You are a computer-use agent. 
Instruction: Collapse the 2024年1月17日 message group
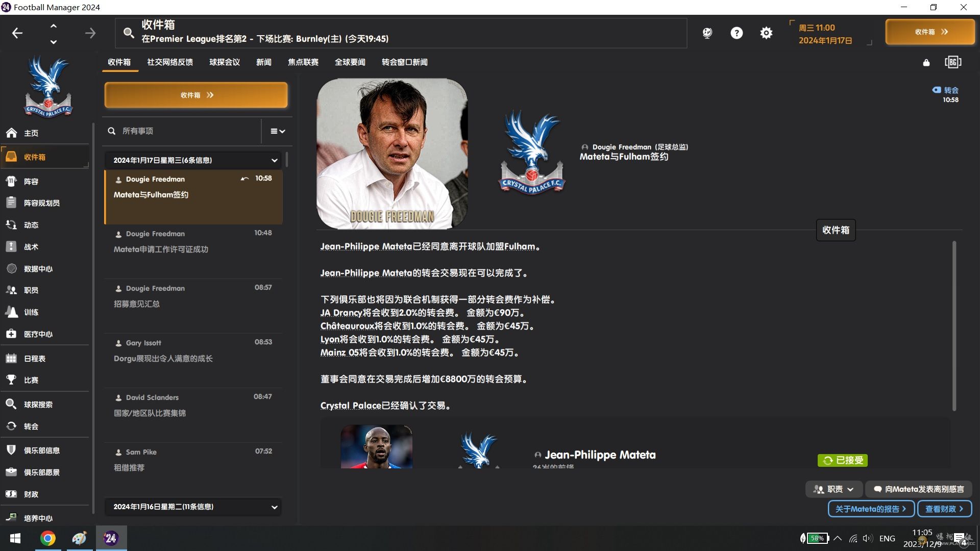coord(274,160)
